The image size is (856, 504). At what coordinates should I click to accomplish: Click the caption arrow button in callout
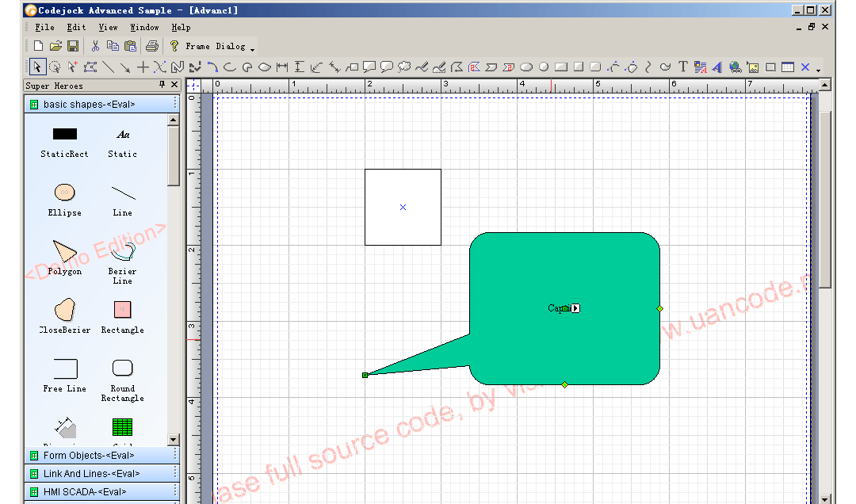[x=575, y=308]
